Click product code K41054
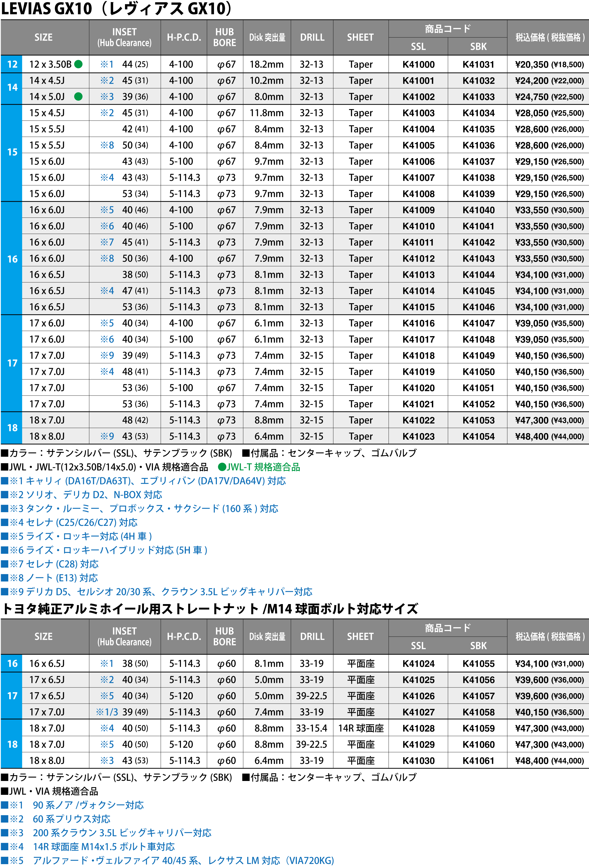Viewport: 589px width, 868px height. tap(479, 437)
